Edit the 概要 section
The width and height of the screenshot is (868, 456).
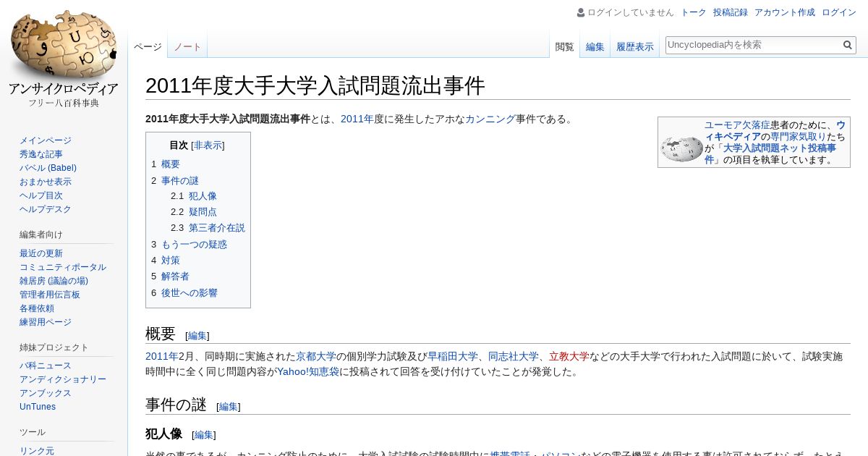point(197,336)
